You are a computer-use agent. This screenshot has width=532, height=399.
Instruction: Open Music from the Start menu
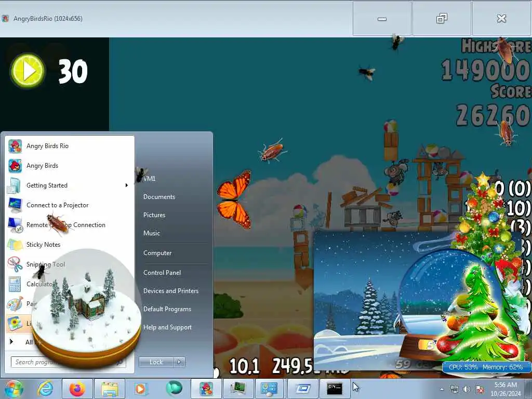click(152, 233)
